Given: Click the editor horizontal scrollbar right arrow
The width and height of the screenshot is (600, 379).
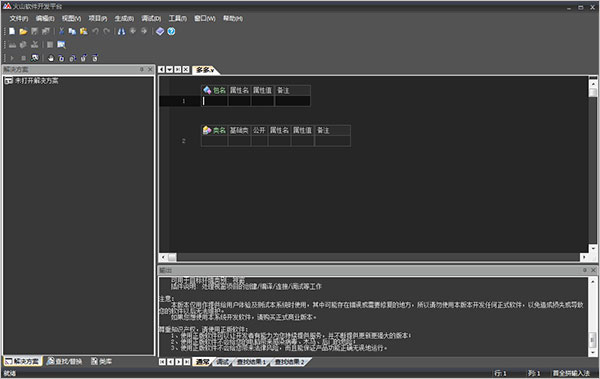Looking at the screenshot, I should (584, 257).
